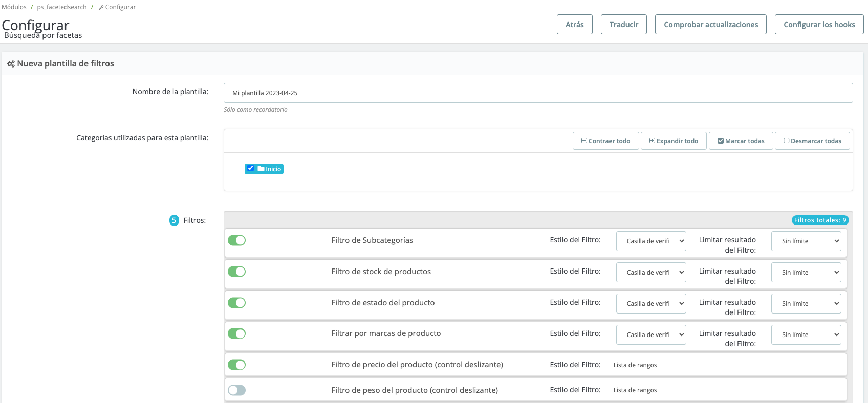Click the Nombre de la plantilla text field
The height and width of the screenshot is (403, 868).
coord(538,93)
